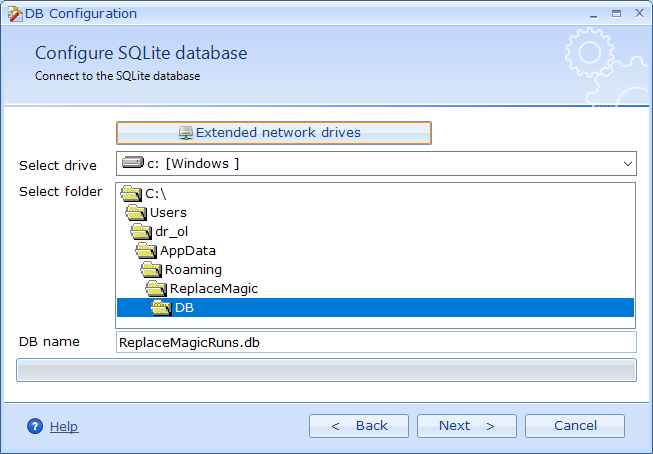This screenshot has height=454, width=653.
Task: Select the Users folder in tree
Action: 168,212
